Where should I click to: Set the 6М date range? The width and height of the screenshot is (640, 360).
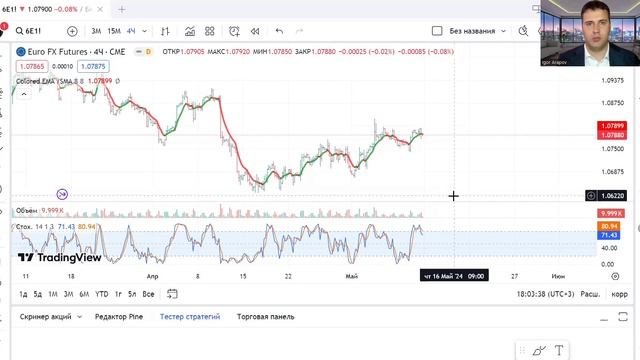coord(84,294)
